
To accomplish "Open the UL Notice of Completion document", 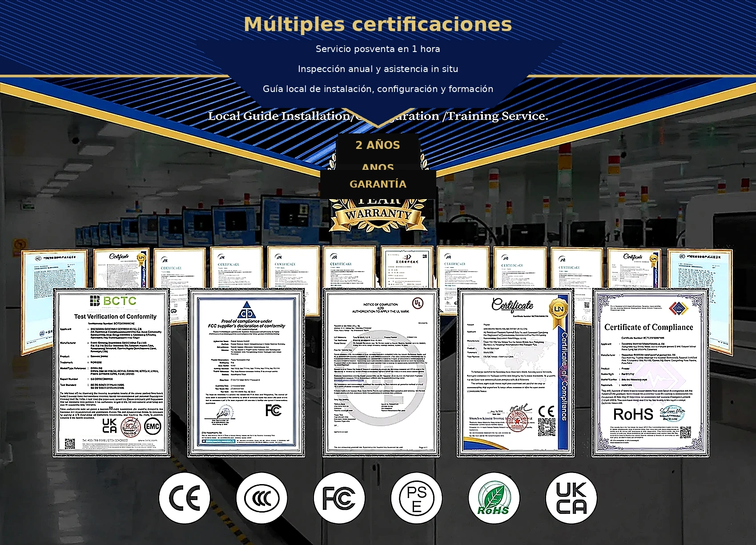I will [381, 373].
